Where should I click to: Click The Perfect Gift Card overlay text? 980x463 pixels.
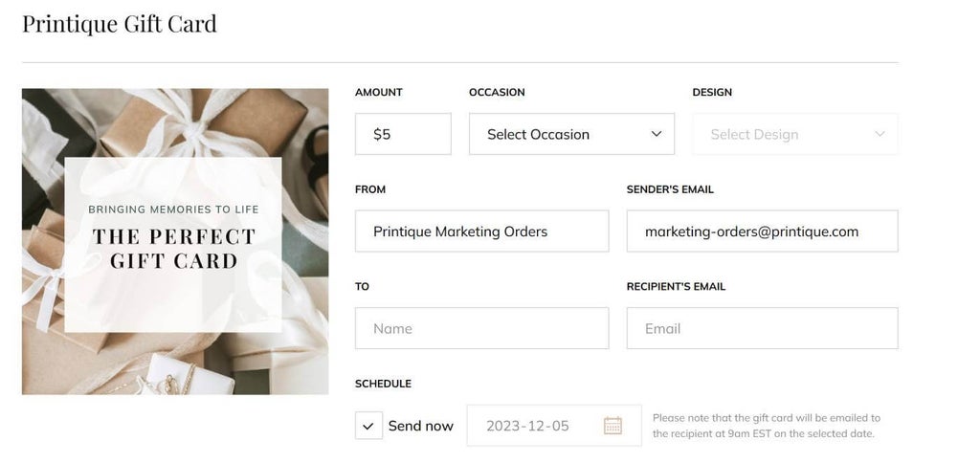point(173,248)
